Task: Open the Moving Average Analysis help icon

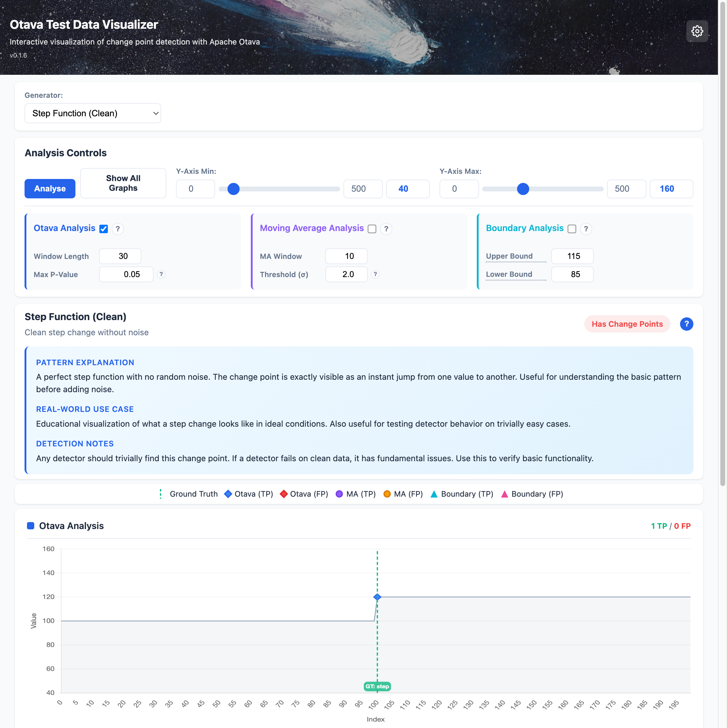Action: tap(386, 229)
